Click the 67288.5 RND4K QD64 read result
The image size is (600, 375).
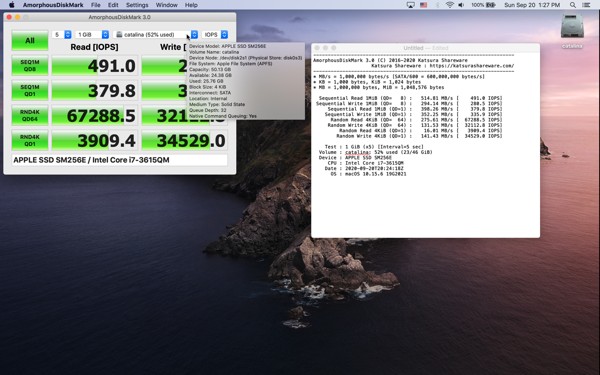[94, 115]
